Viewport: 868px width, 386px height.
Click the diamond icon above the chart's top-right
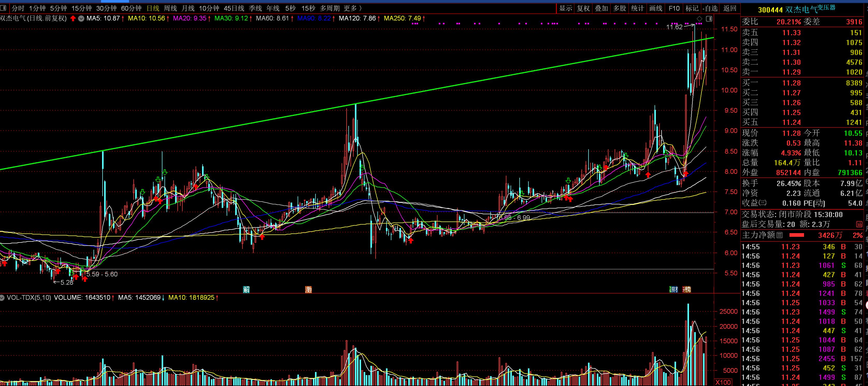700,19
